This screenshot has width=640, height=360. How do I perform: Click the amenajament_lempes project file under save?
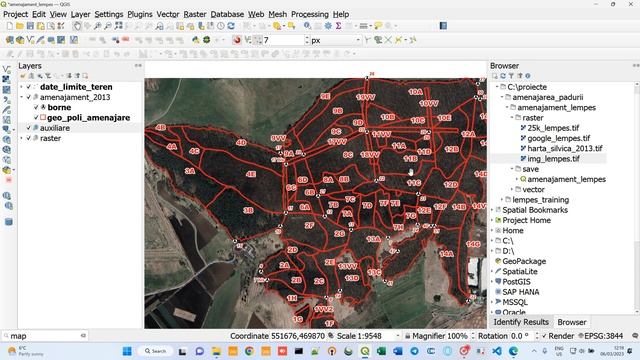566,179
